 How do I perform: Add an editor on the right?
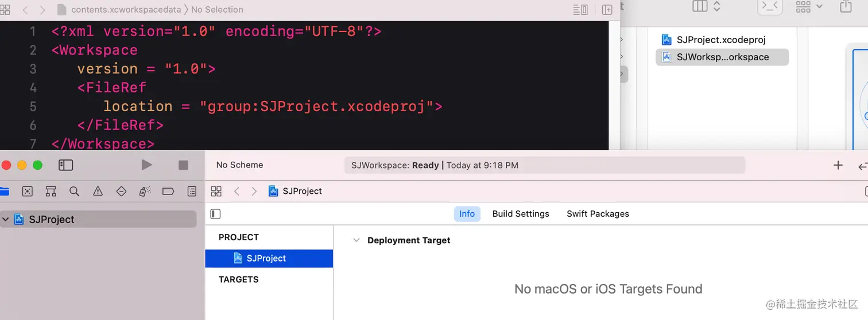coord(607,10)
